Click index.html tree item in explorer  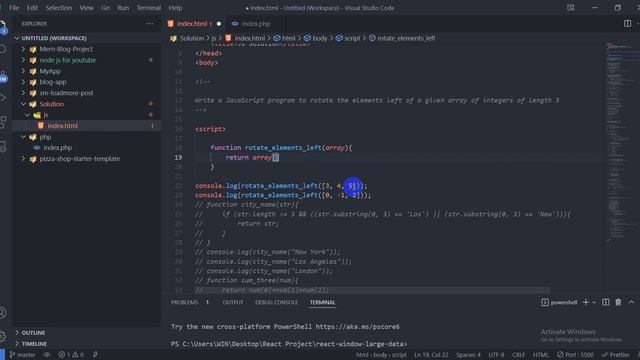click(87, 126)
